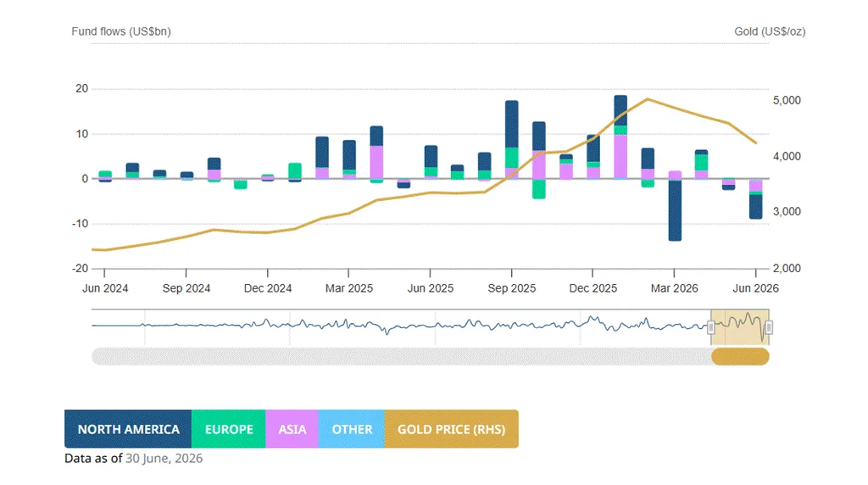Screen dimensions: 868x485
Task: Click the 20 left axis value
Action: click(x=82, y=88)
